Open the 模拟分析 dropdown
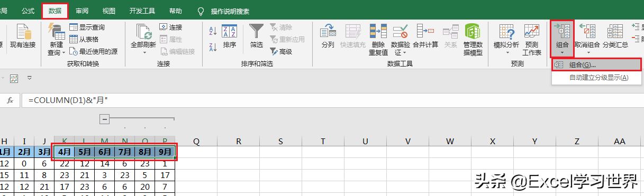Screen dimensions: 644x196 point(506,40)
